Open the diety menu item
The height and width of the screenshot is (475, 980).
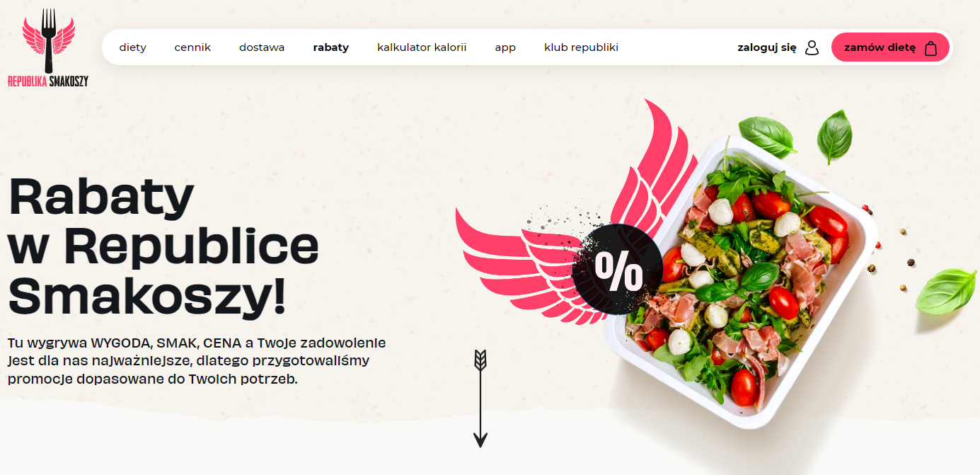[132, 47]
